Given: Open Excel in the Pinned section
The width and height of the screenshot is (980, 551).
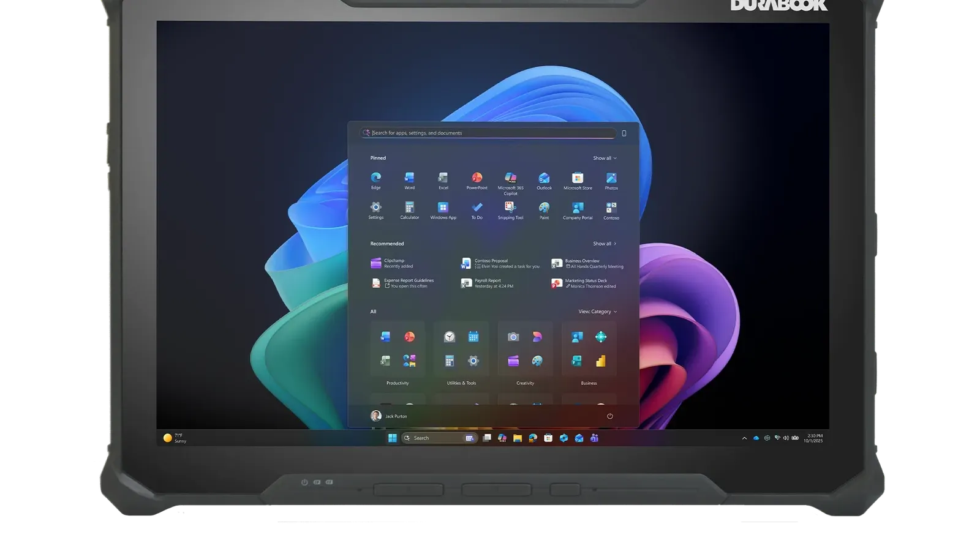Looking at the screenshot, I should click(443, 181).
